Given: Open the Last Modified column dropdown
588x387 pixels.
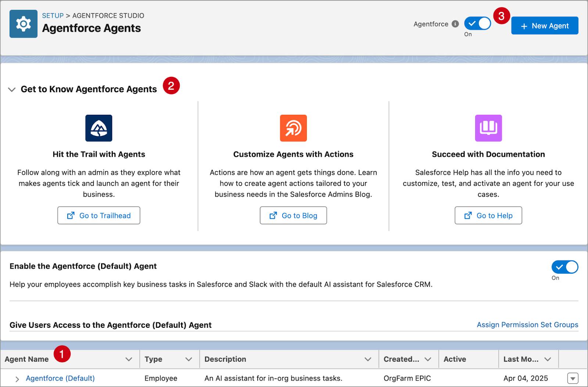Looking at the screenshot, I should 548,359.
